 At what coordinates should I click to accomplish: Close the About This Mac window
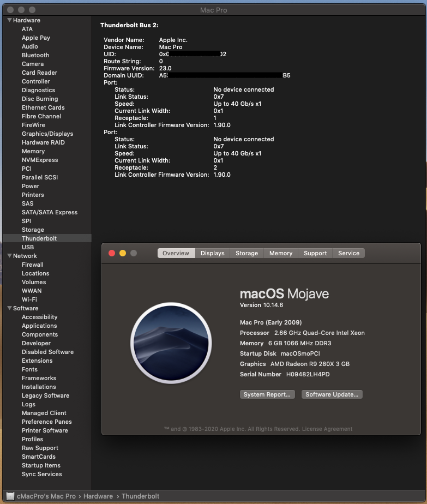[112, 253]
